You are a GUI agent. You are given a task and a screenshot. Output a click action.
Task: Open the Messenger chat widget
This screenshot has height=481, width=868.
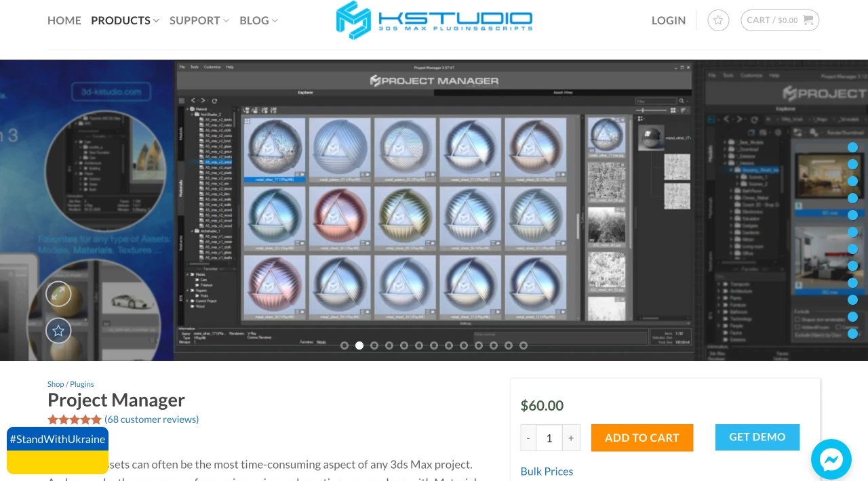click(831, 459)
